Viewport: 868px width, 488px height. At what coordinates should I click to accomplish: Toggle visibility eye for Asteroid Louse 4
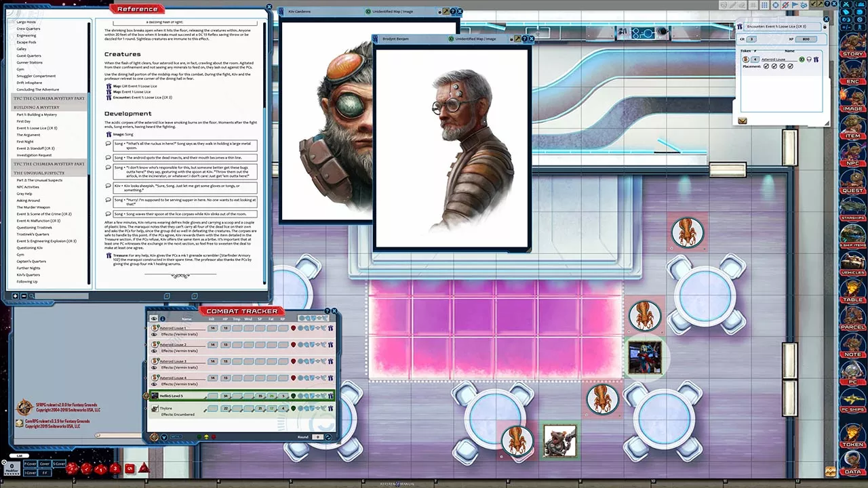pos(154,384)
